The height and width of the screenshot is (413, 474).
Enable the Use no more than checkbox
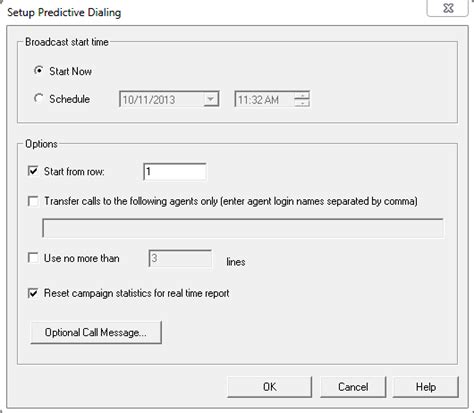coord(33,258)
